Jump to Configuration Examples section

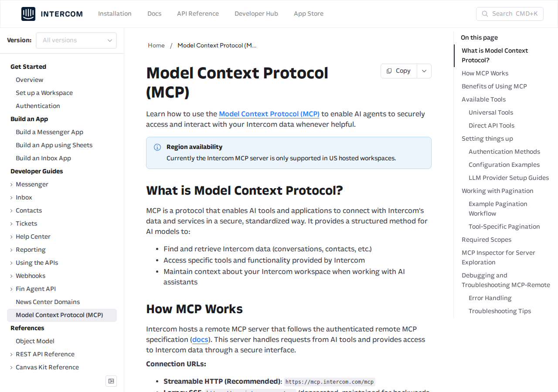[504, 165]
